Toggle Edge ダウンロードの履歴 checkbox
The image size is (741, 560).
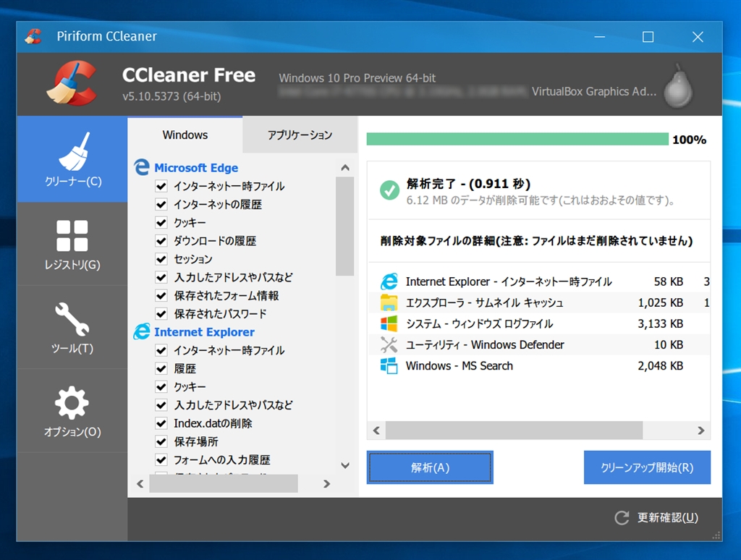coord(161,241)
